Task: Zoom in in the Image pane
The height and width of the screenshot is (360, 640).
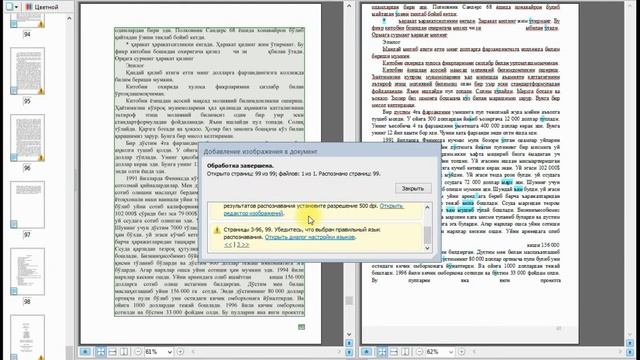Action: [x=180, y=351]
